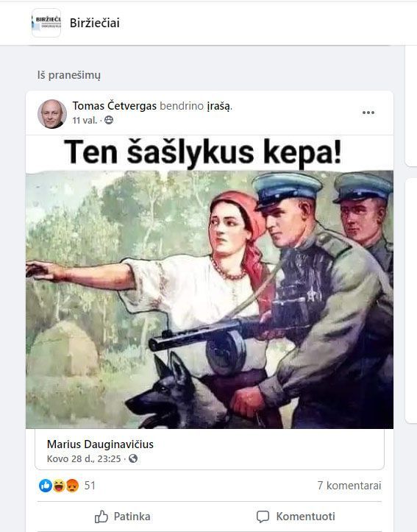This screenshot has width=417, height=532.
Task: Like the post with Patinka button
Action: coord(122,517)
